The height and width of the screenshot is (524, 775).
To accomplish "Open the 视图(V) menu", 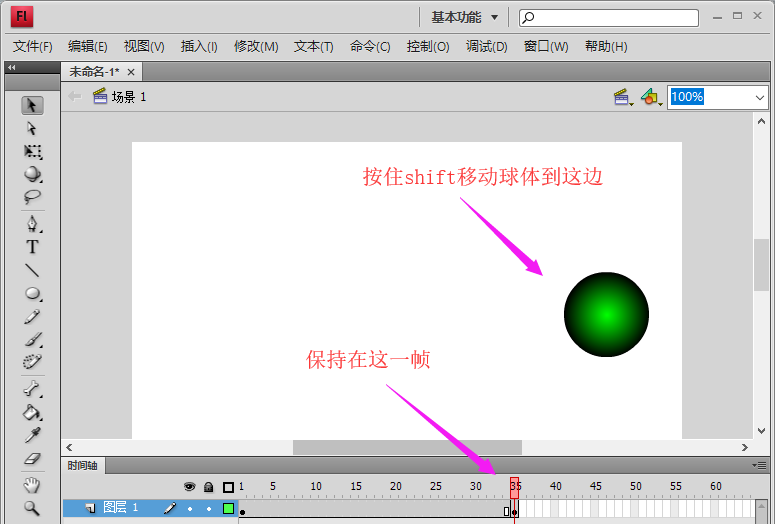I will [x=144, y=46].
